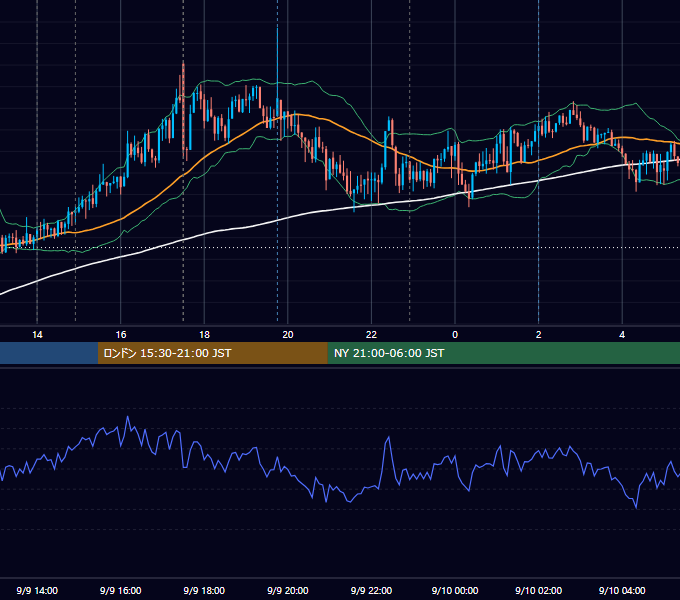The image size is (680, 600).
Task: Click the 9/10 04:00 time label
Action: [x=622, y=590]
